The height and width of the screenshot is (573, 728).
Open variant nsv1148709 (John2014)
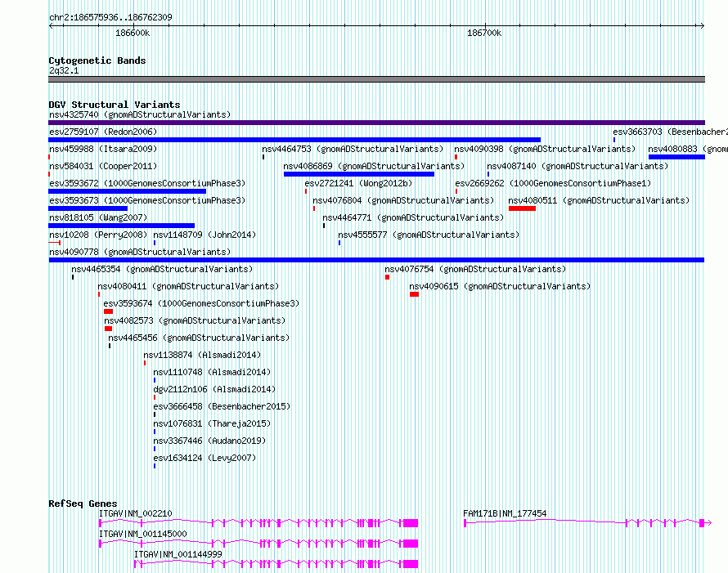204,235
